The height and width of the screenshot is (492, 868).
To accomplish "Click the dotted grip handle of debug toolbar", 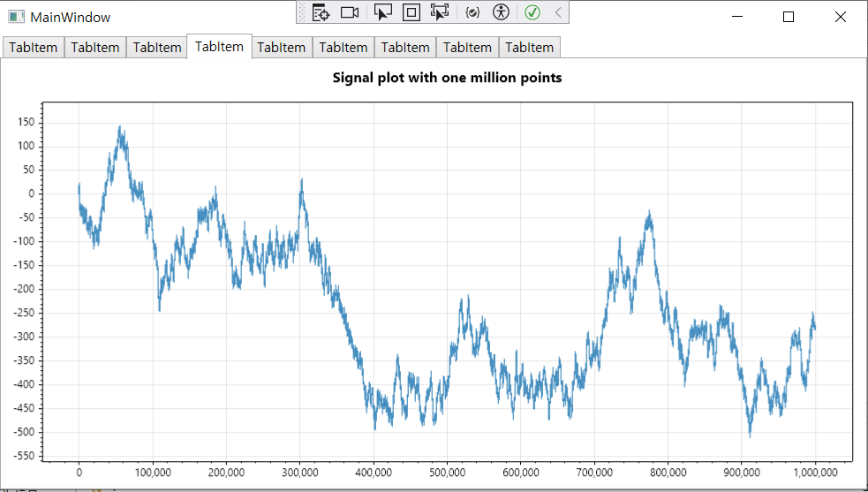I will point(302,12).
